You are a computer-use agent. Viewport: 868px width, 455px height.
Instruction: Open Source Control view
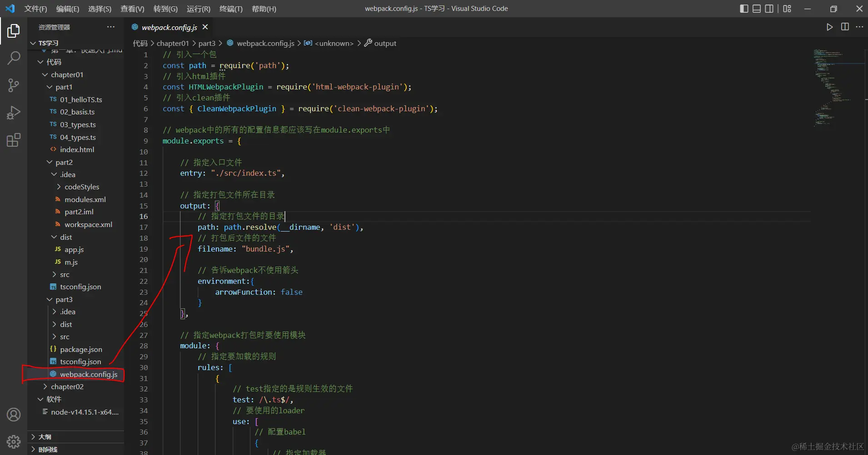[14, 85]
